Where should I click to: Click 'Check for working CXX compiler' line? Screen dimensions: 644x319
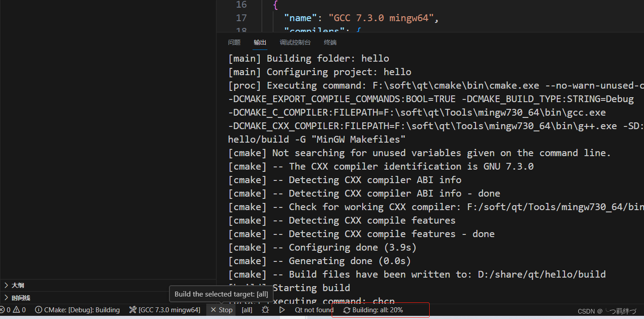click(436, 207)
